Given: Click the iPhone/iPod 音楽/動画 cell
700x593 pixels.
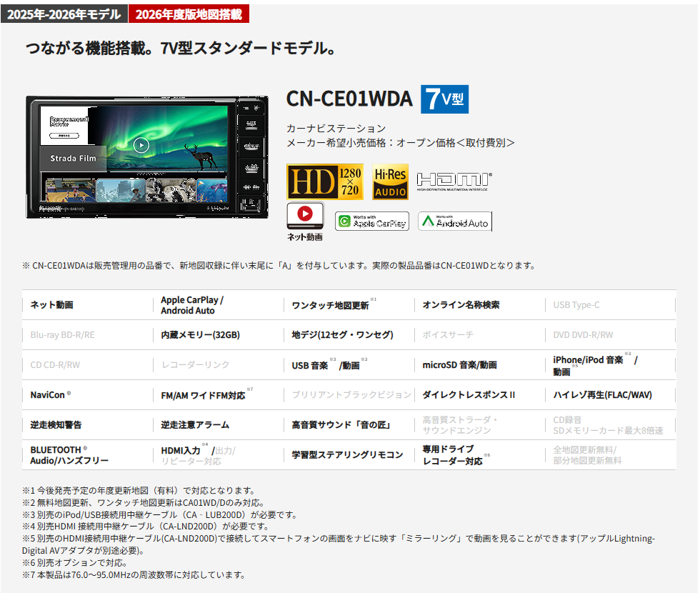Looking at the screenshot, I should pyautogui.click(x=610, y=365).
